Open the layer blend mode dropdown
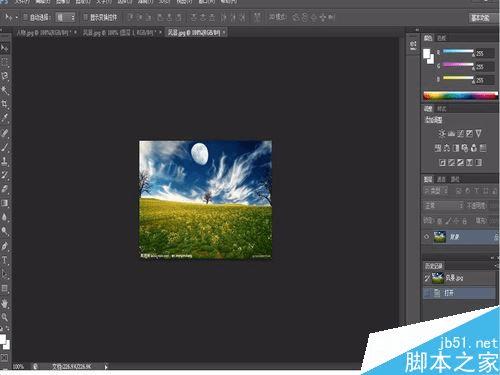 click(443, 205)
